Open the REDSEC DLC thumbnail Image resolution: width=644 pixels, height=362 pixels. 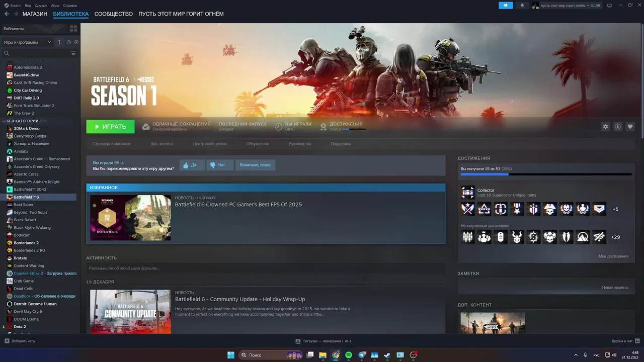click(493, 323)
